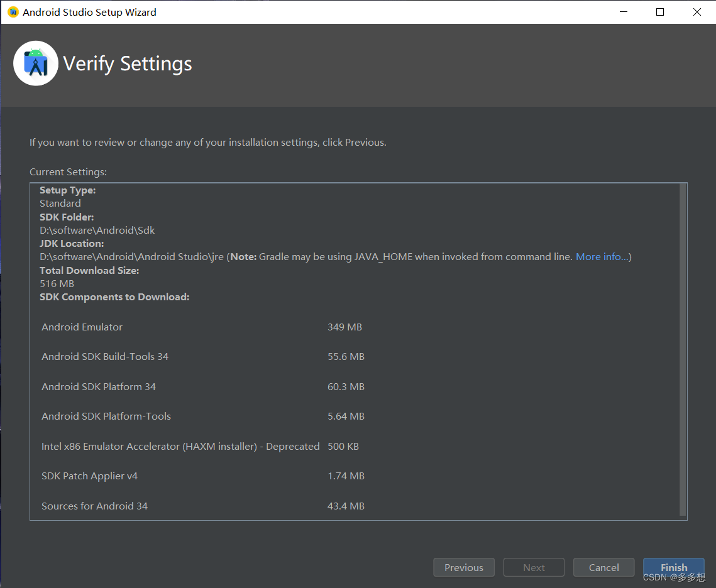
Task: Click the Standard setup type value
Action: tap(60, 204)
